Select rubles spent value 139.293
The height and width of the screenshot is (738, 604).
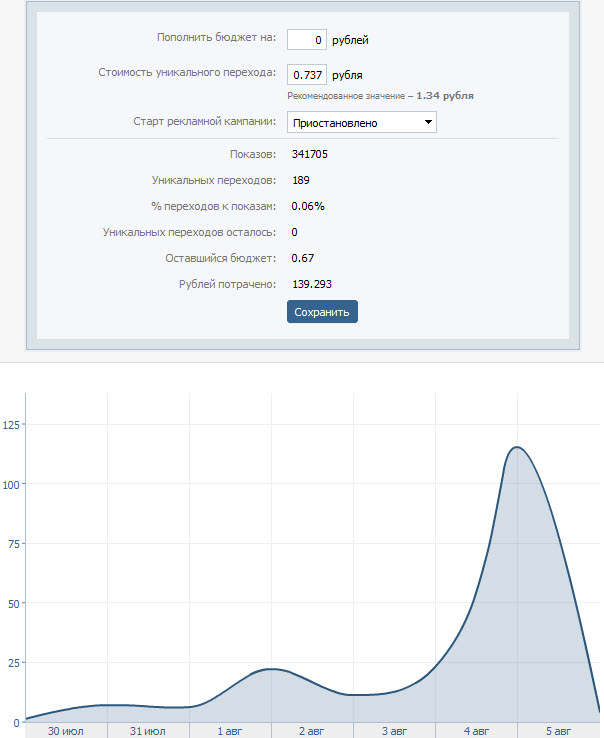coord(312,284)
